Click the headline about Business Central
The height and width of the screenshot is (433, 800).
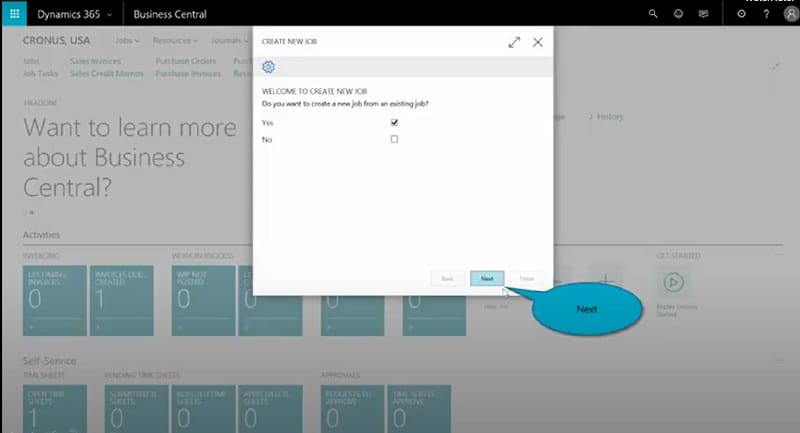click(x=130, y=157)
